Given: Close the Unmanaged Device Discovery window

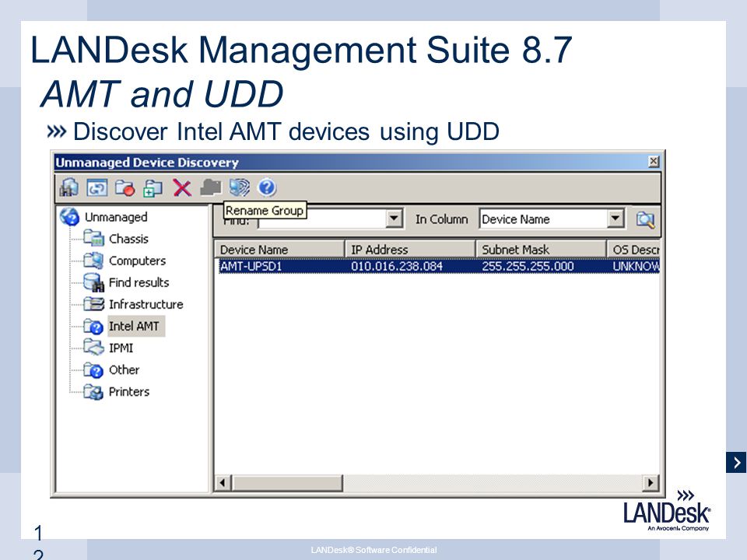Looking at the screenshot, I should pos(654,162).
